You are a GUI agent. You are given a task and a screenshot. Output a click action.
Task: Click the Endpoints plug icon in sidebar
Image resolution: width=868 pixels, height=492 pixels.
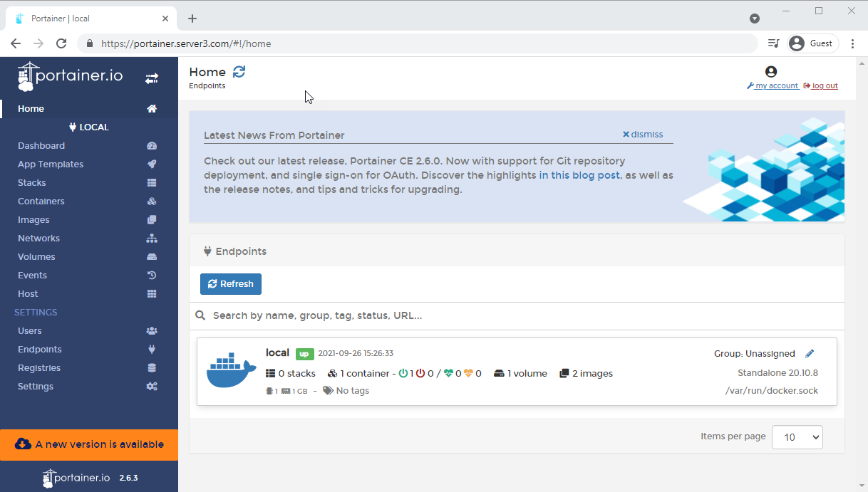[152, 350]
